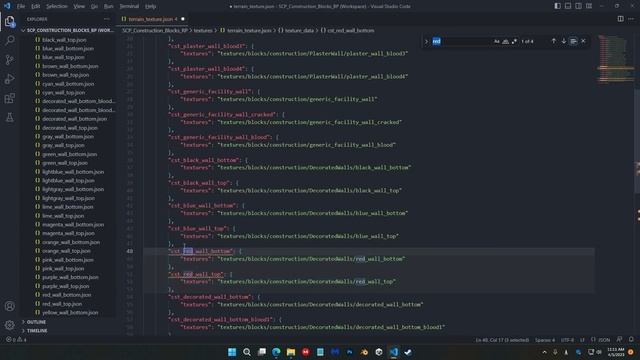
Task: Open Explorer views and more actions ellipsis
Action: point(107,19)
